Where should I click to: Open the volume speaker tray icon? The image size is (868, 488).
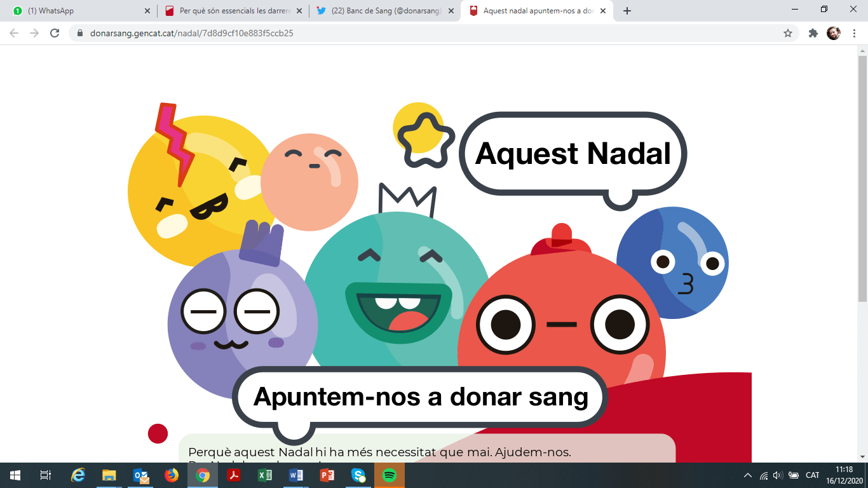pos(778,475)
